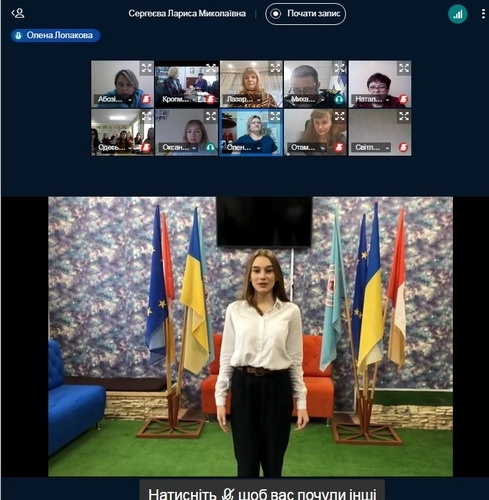Click muted microphone icon on Кропи… tile

pos(210,99)
